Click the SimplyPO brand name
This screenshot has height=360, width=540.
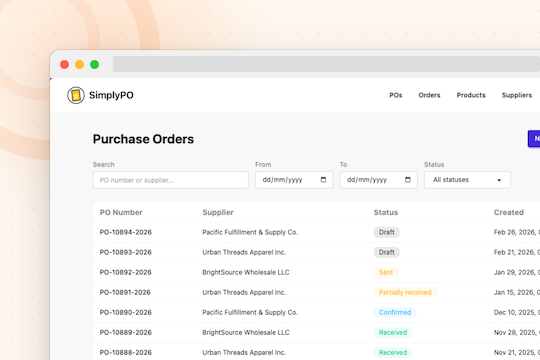click(111, 95)
